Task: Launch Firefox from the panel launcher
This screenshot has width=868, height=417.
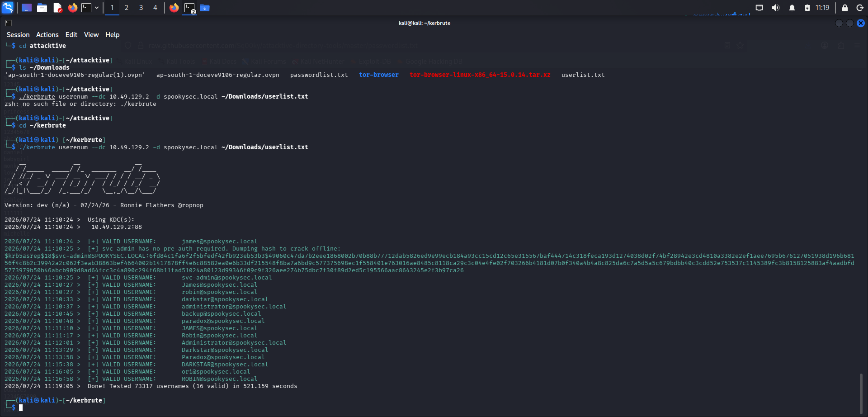Action: click(73, 8)
